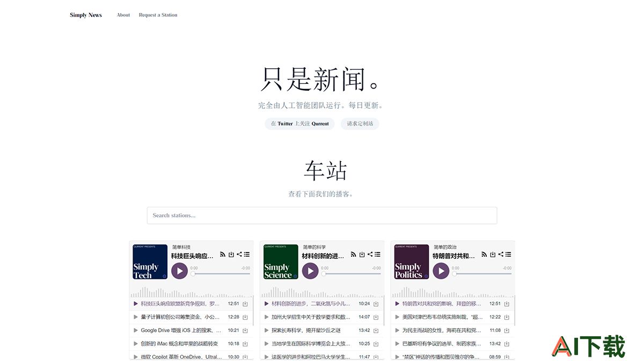This screenshot has width=644, height=361.
Task: Click the play triangle beside 美国对津巴布韦 episode
Action: (397, 317)
